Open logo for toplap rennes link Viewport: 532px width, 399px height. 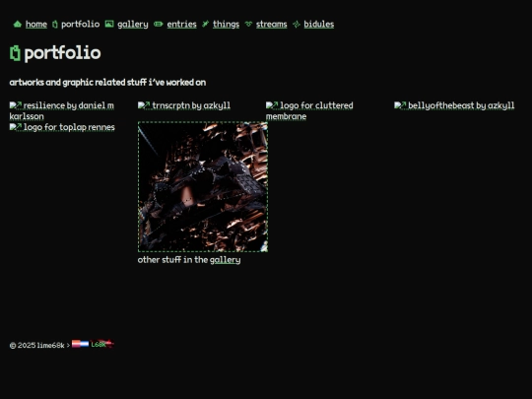[x=62, y=127]
